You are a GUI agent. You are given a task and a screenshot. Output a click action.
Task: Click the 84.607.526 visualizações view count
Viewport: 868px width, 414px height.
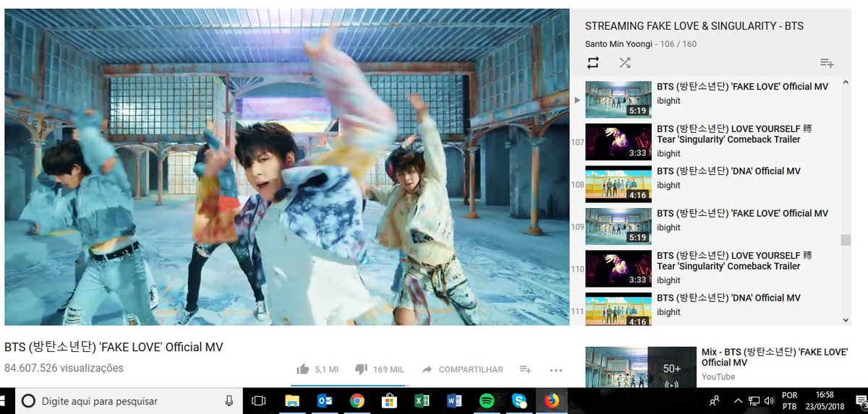pos(64,368)
